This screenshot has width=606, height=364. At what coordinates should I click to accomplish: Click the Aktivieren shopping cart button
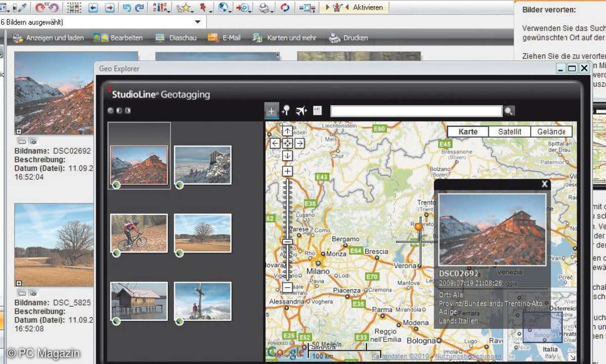pyautogui.click(x=354, y=8)
